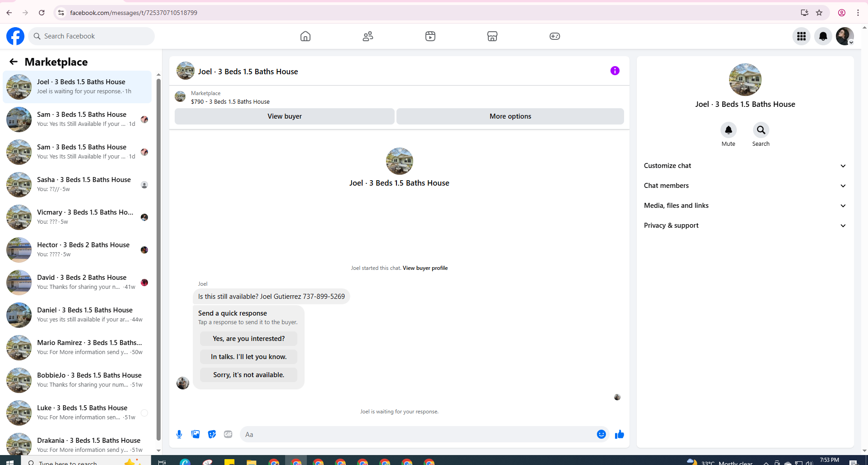Open the Facebook menu grid icon
The image size is (868, 465).
(x=801, y=36)
